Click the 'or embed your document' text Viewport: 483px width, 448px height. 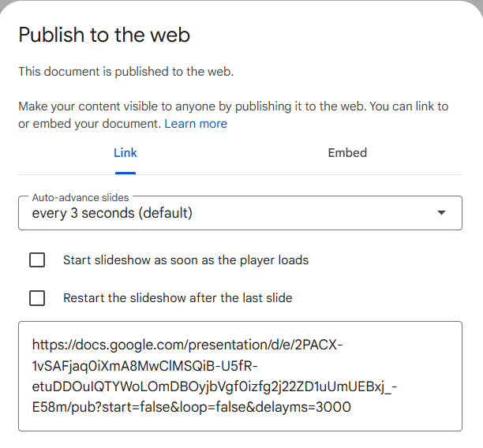click(90, 124)
